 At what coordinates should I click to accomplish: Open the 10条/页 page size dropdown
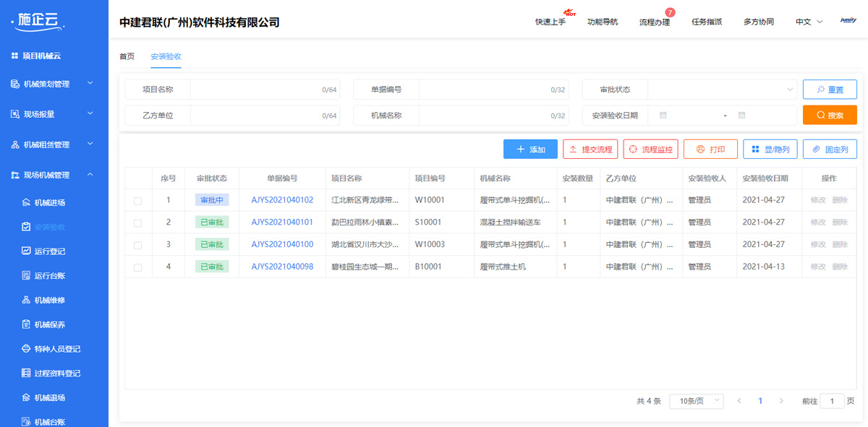click(697, 401)
